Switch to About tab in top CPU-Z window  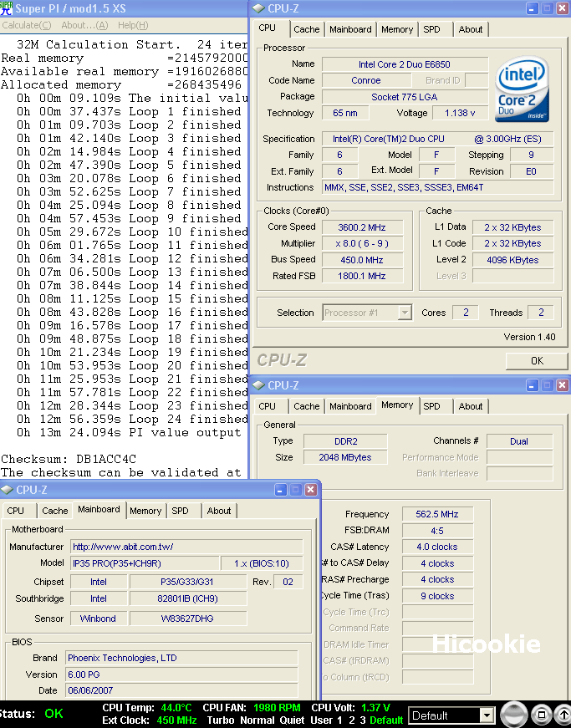[x=471, y=29]
